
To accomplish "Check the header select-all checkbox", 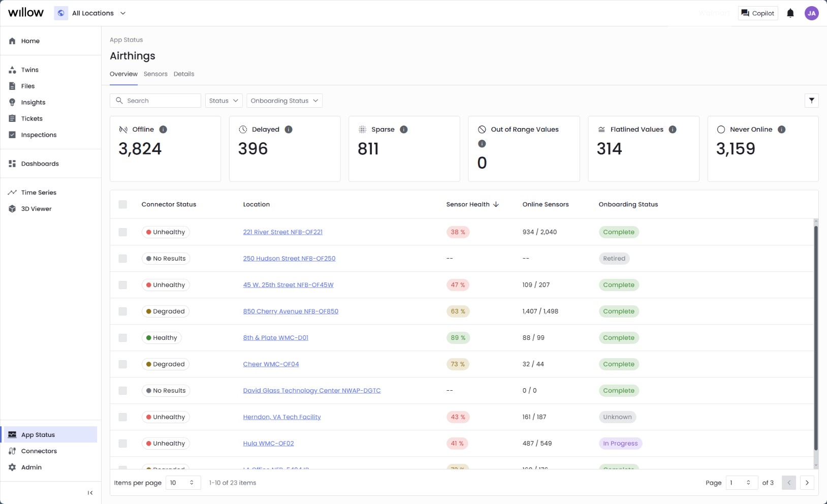I will click(122, 204).
